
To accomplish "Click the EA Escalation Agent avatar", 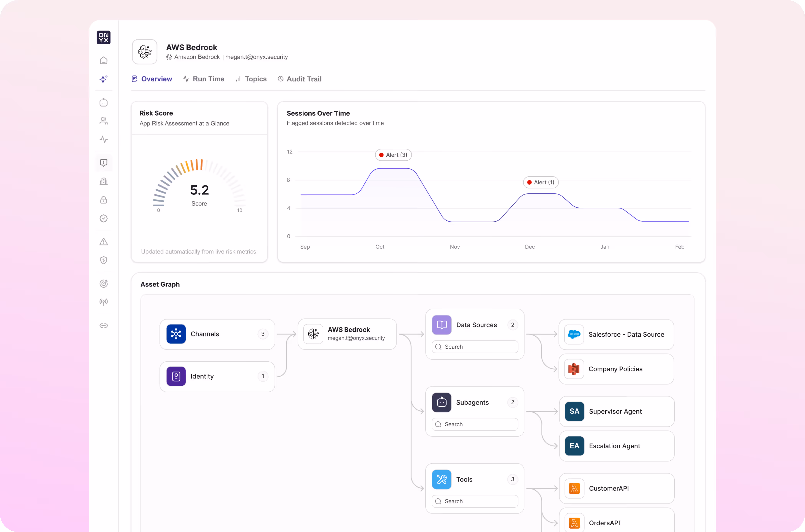I will click(575, 446).
